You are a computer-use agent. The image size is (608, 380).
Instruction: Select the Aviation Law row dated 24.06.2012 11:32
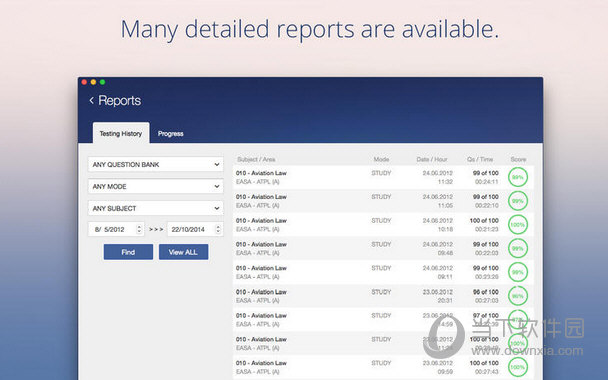click(383, 177)
